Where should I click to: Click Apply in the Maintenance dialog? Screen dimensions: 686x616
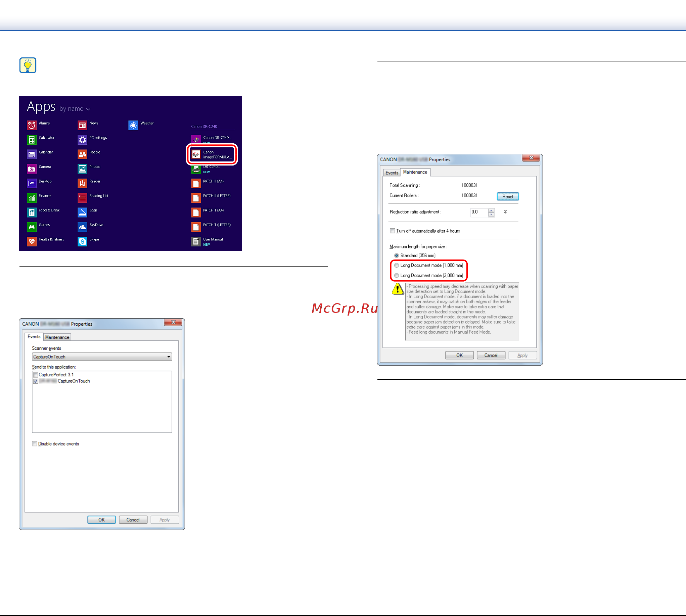click(x=522, y=356)
